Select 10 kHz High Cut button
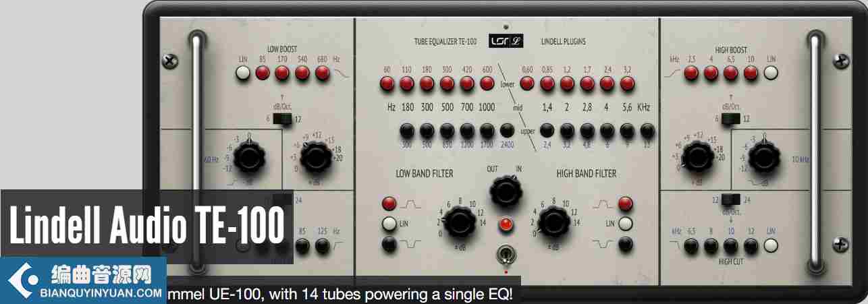This screenshot has height=304, width=868. point(732,246)
